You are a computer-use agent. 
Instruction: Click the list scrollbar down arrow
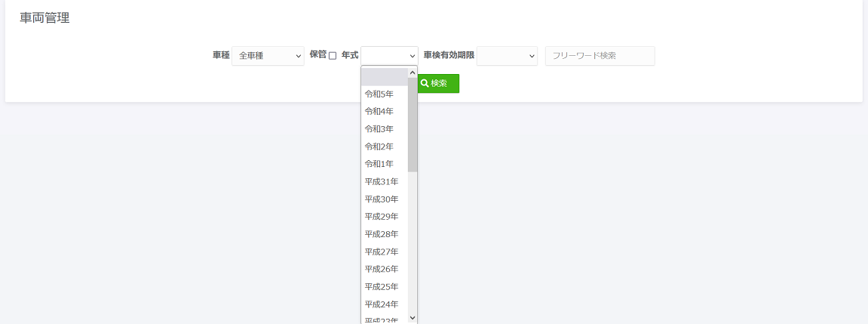pyautogui.click(x=413, y=318)
